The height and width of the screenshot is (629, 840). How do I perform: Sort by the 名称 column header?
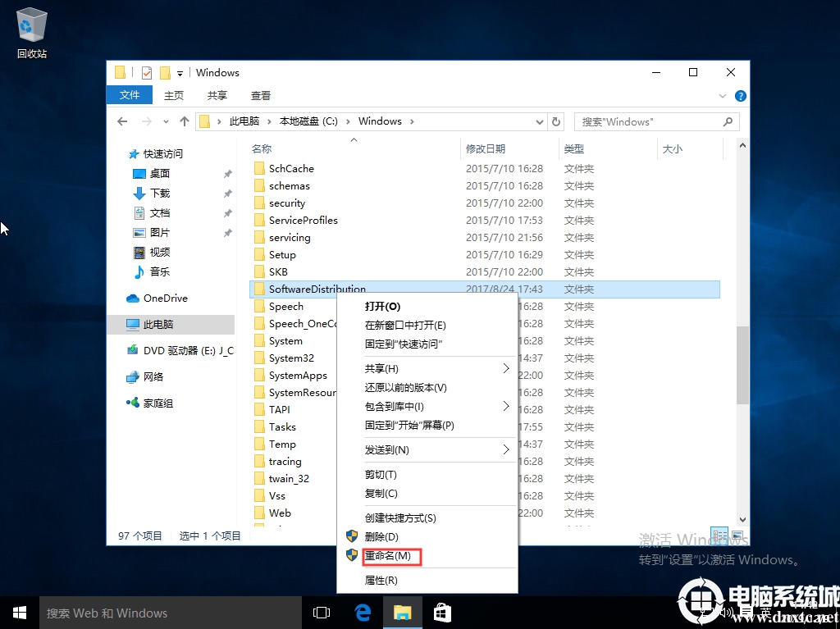click(262, 149)
